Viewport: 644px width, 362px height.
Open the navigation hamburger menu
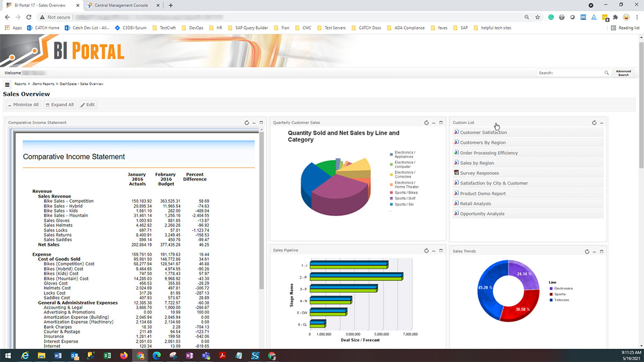[7, 84]
